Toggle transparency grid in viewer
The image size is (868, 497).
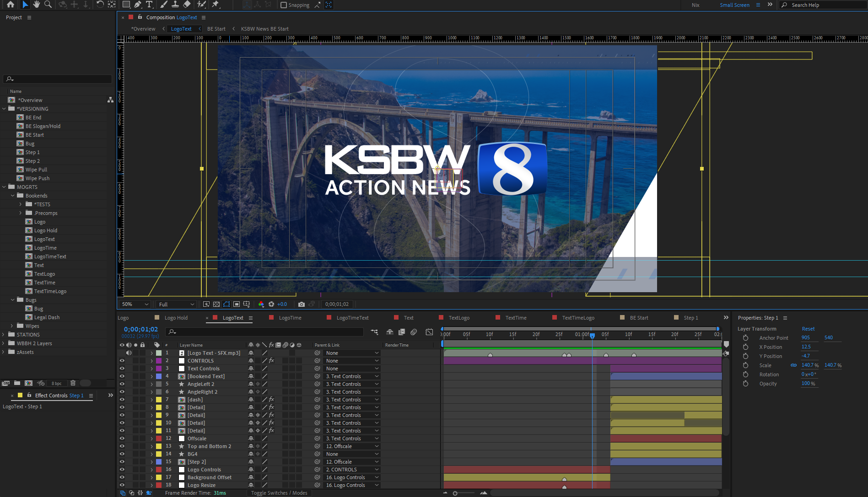click(216, 304)
